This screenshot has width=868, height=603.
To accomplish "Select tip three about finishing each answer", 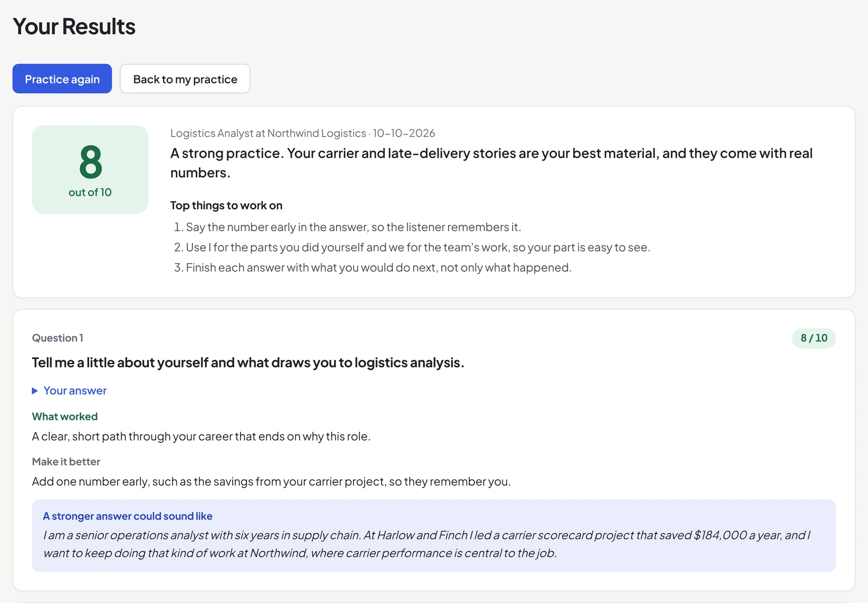I will coord(372,268).
